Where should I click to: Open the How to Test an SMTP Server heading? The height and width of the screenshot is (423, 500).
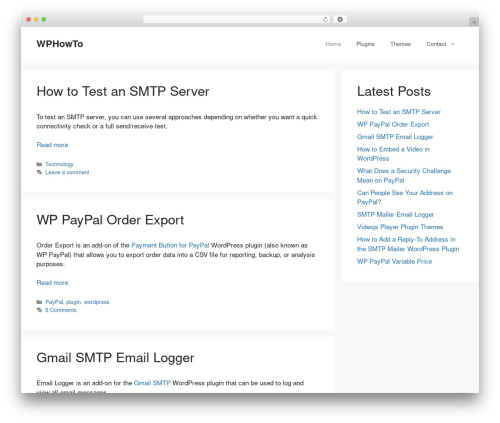coord(123,91)
